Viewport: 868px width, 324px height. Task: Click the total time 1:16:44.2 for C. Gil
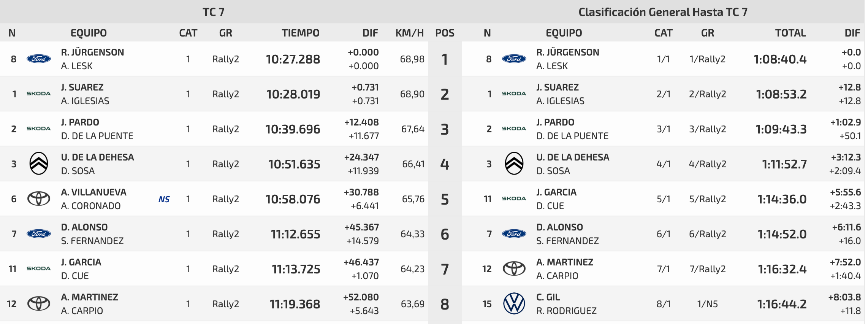(x=782, y=304)
